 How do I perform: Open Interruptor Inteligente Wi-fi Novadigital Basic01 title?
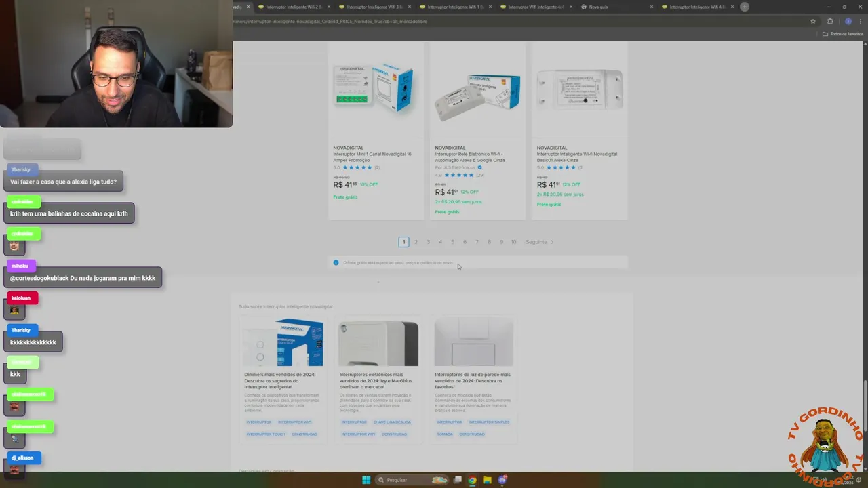(577, 157)
